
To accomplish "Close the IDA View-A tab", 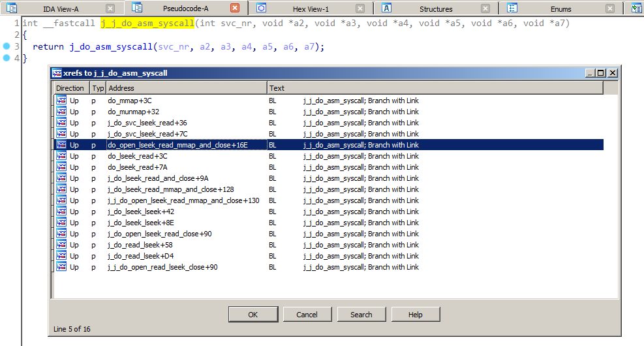I will pyautogui.click(x=110, y=8).
